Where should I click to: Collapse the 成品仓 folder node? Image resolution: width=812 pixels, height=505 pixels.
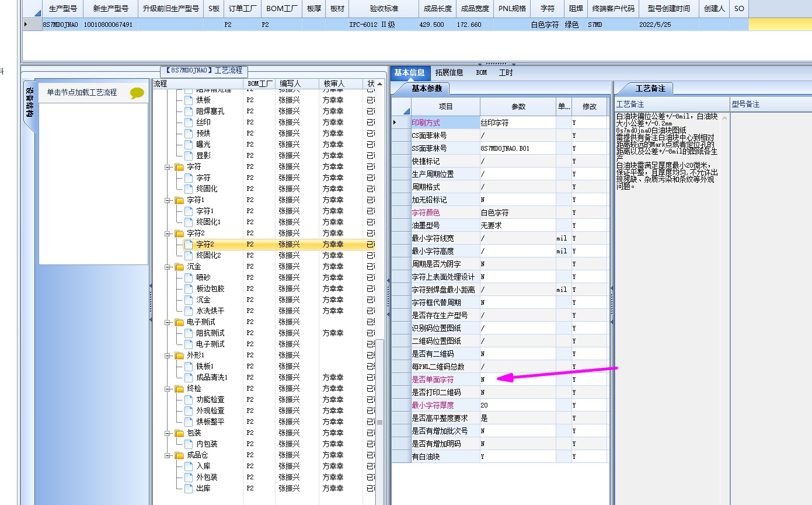pos(168,455)
